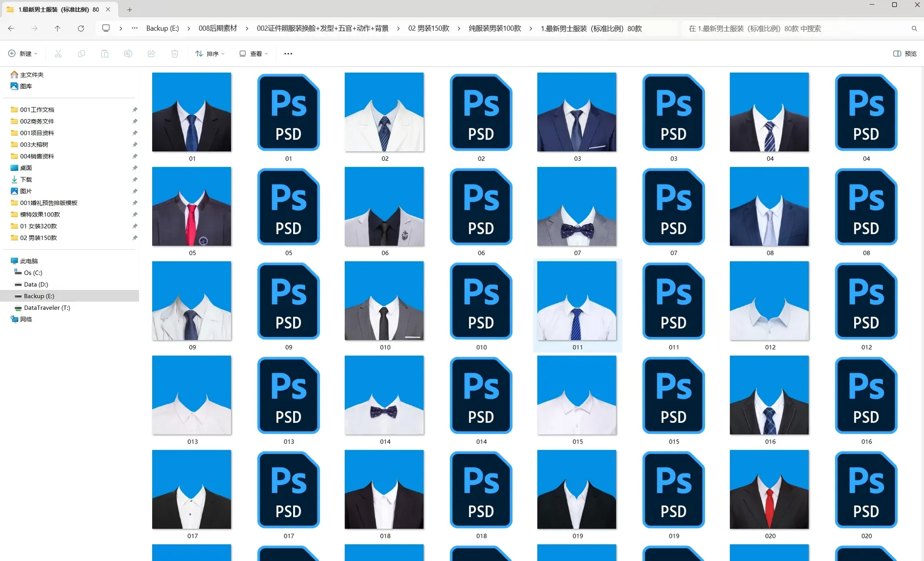Select the 011 white shirt image thumbnail
The height and width of the screenshot is (561, 924).
click(577, 301)
